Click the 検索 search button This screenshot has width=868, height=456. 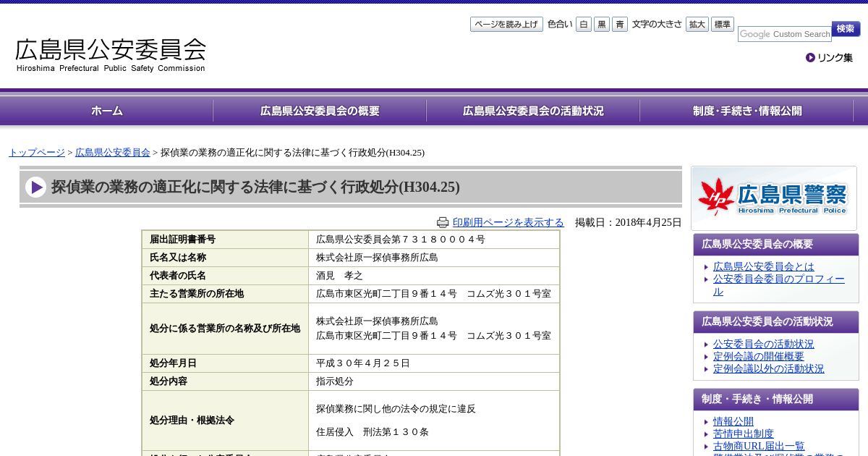coord(846,29)
